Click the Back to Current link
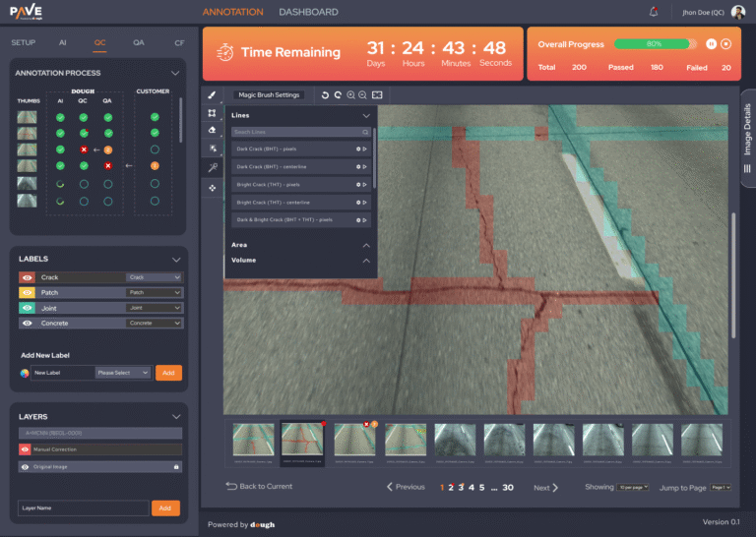 tap(259, 487)
